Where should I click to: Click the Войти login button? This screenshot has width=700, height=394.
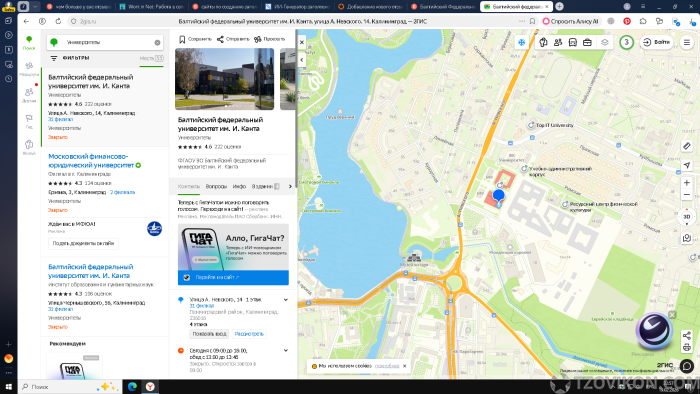[x=657, y=42]
